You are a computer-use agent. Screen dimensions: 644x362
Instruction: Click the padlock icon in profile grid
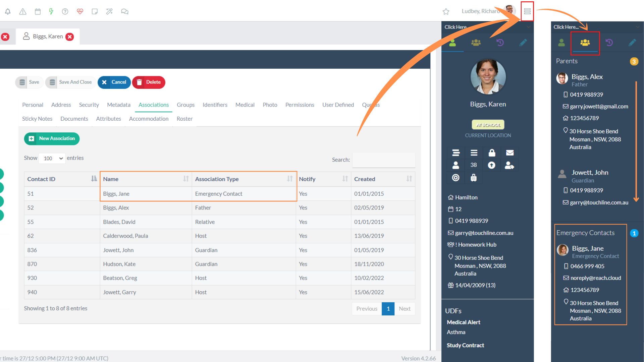(x=492, y=153)
